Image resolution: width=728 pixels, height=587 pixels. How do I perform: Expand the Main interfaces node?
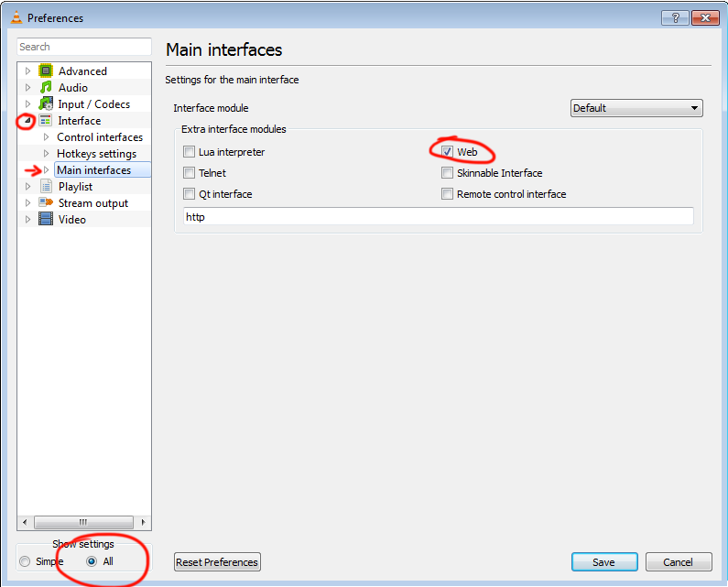pyautogui.click(x=46, y=169)
